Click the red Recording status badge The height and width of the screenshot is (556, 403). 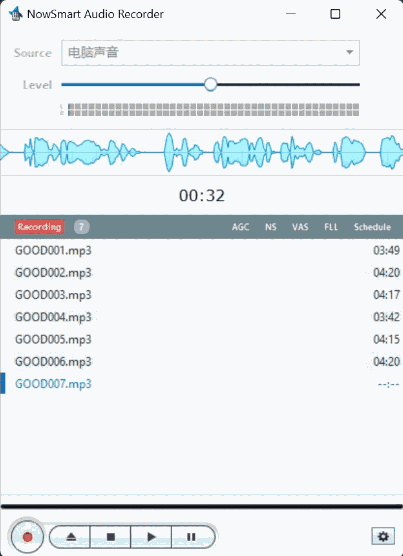click(x=39, y=227)
